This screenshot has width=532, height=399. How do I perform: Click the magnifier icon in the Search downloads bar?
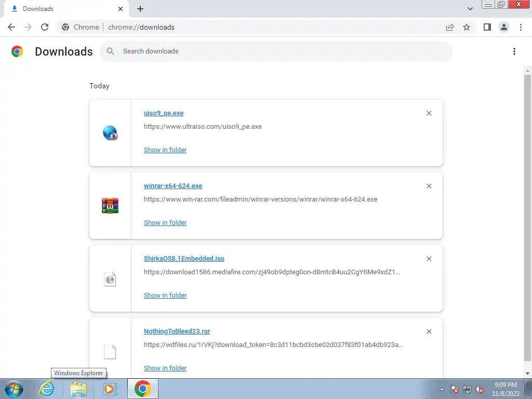point(110,51)
